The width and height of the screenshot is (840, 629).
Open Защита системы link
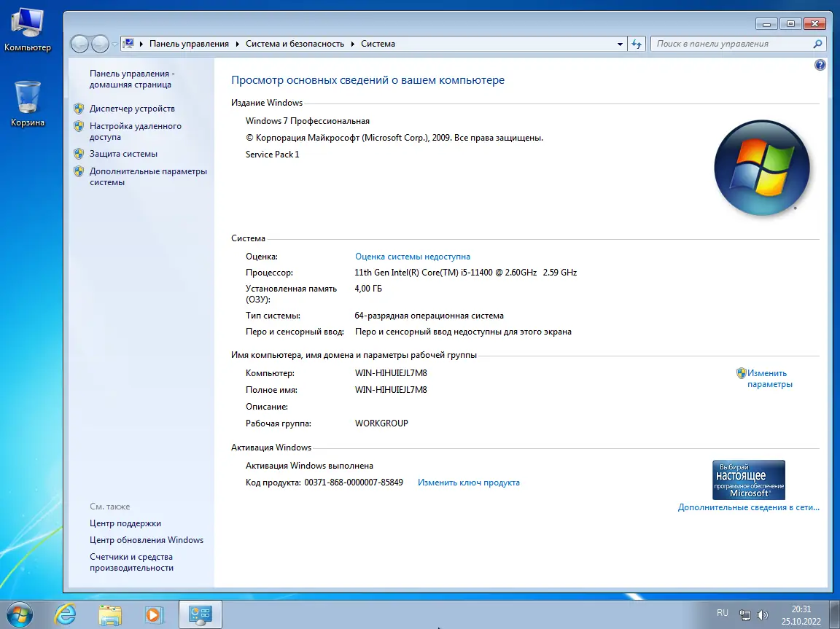(123, 154)
